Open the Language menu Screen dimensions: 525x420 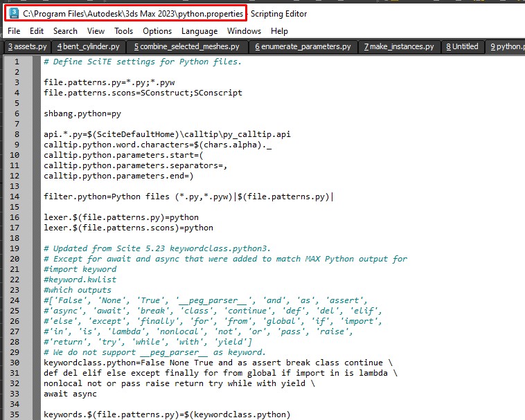199,31
